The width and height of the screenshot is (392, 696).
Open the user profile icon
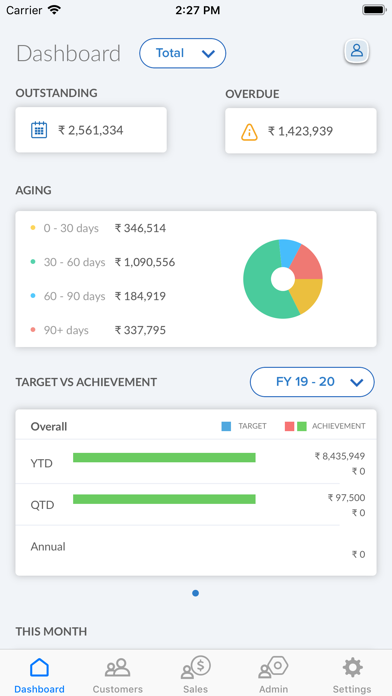356,51
